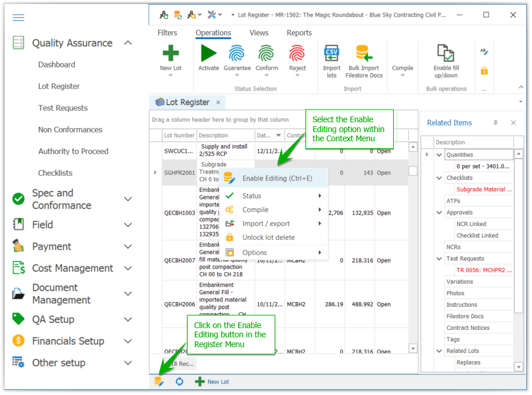Click the Enable Editing icon in the bottom bar
The height and width of the screenshot is (395, 532).
pyautogui.click(x=158, y=382)
